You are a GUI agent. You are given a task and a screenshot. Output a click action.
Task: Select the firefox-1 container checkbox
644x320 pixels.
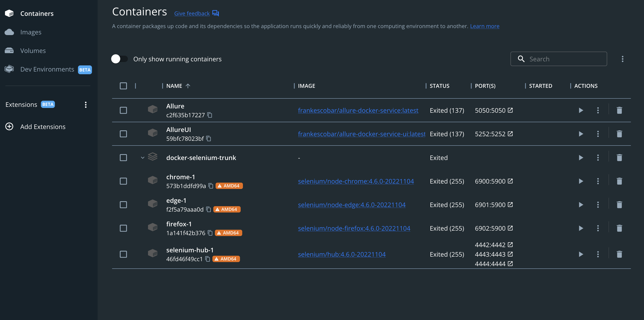(123, 228)
